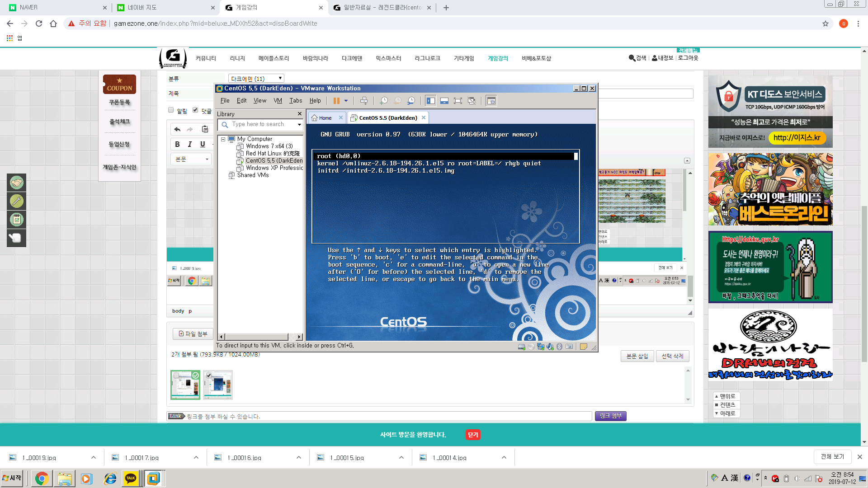Open the 커뮤니티 navigation menu item
The image size is (868, 488).
click(x=206, y=58)
